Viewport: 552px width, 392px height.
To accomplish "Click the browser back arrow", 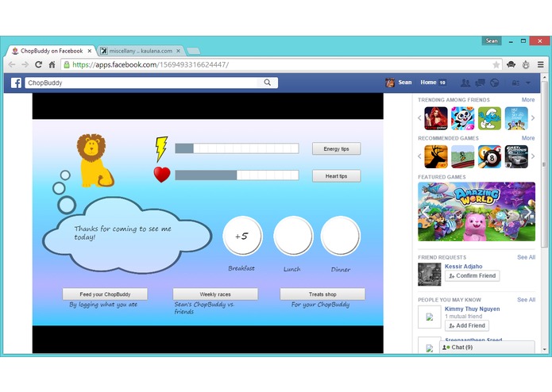I will pos(12,65).
